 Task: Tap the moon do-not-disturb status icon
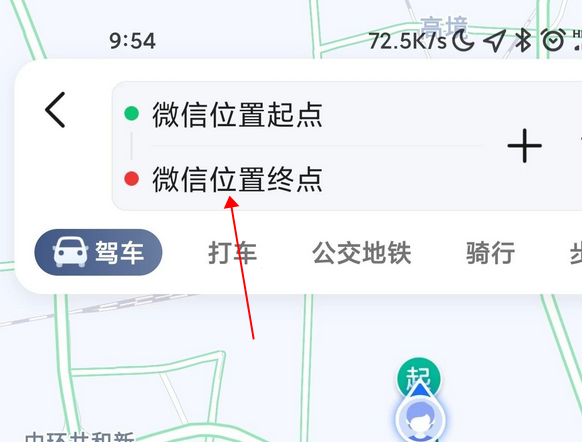463,40
